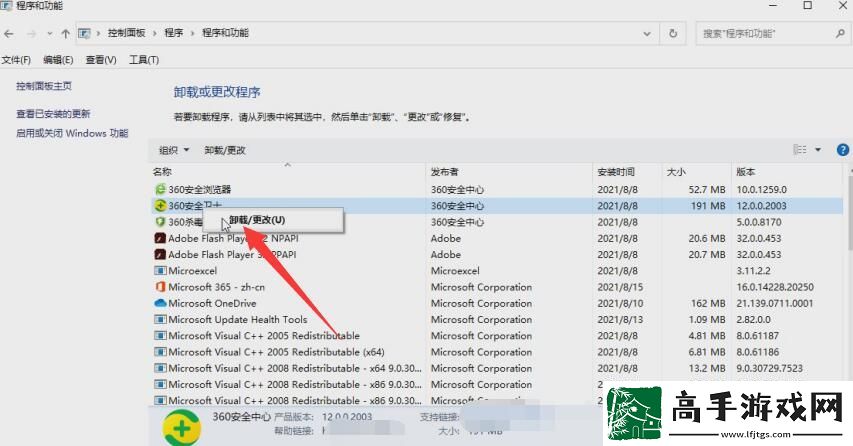Image resolution: width=853 pixels, height=446 pixels.
Task: Go up one level with the up arrow
Action: click(66, 34)
